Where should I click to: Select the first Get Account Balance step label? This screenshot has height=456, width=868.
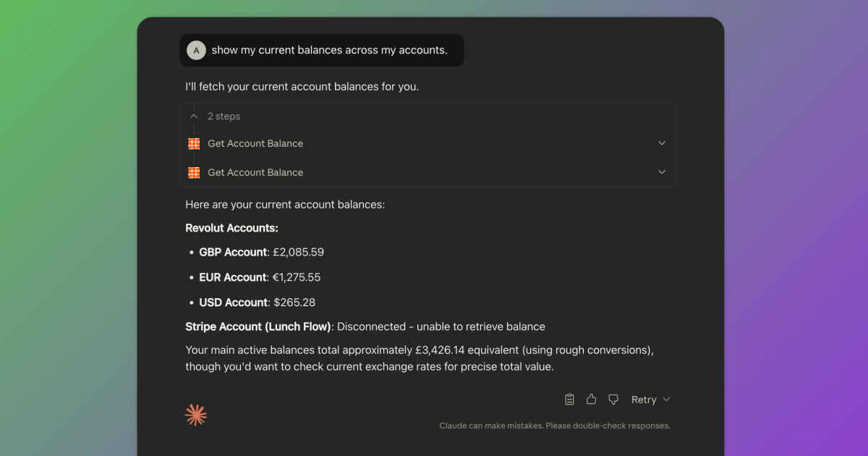pos(255,144)
